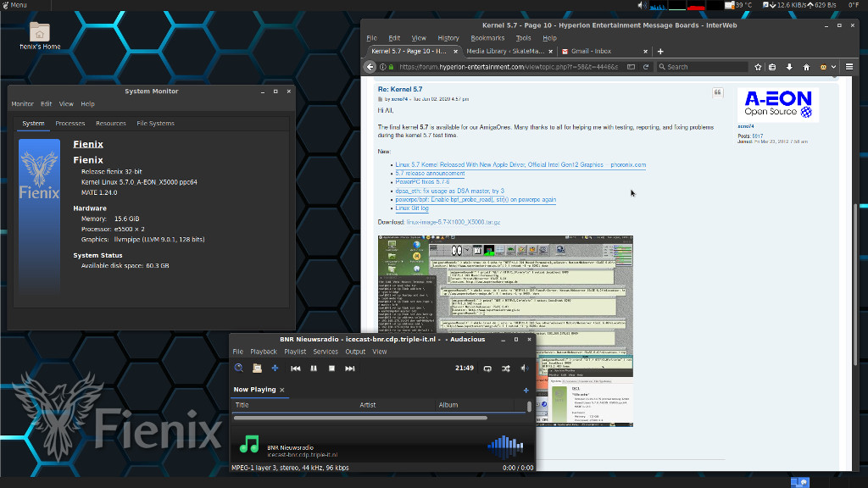Switch to Resources tab in System Monitor
The height and width of the screenshot is (488, 868).
coord(111,124)
